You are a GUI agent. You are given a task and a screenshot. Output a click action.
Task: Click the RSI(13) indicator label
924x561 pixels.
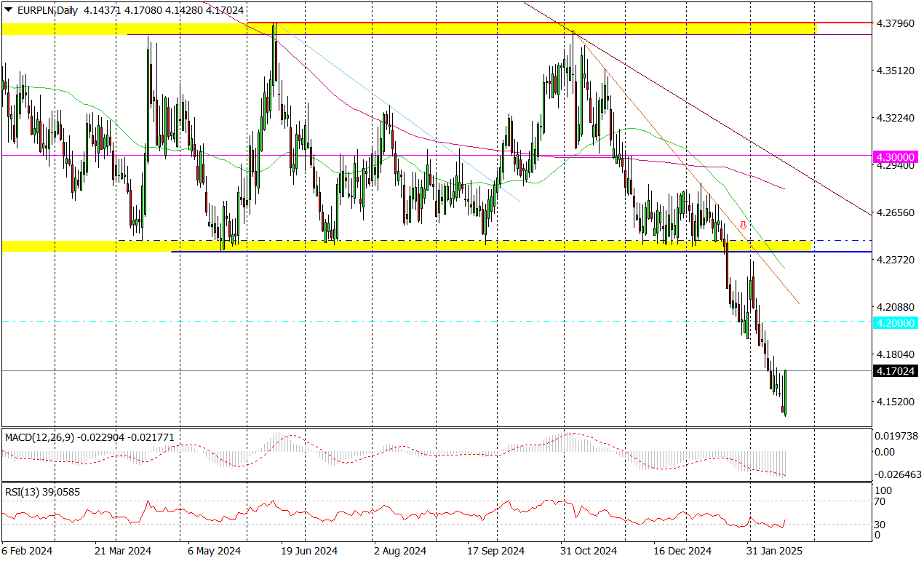coord(23,492)
